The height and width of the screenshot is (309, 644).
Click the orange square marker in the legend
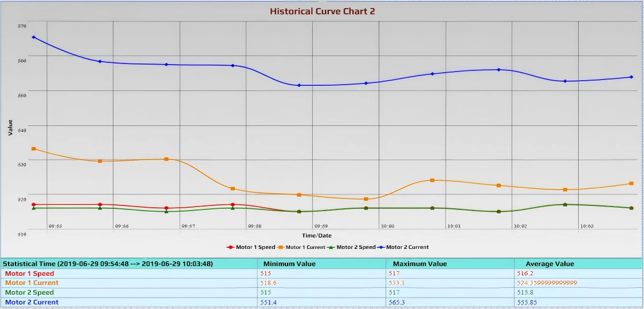[x=281, y=247]
